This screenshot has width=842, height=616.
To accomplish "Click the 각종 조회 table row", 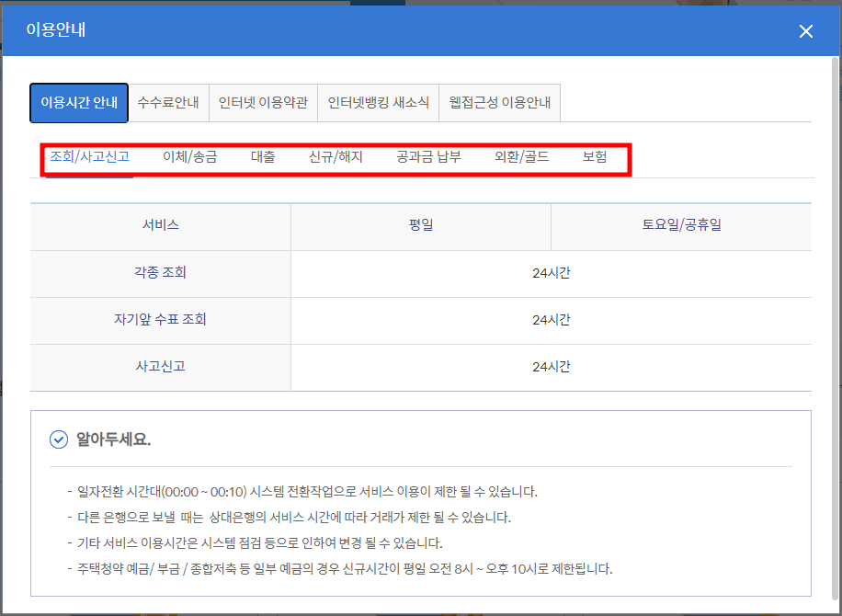I will pos(160,273).
